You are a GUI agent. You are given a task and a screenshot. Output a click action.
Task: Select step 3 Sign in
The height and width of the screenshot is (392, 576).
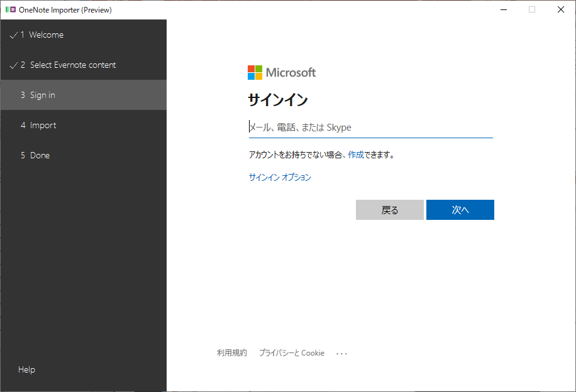84,95
